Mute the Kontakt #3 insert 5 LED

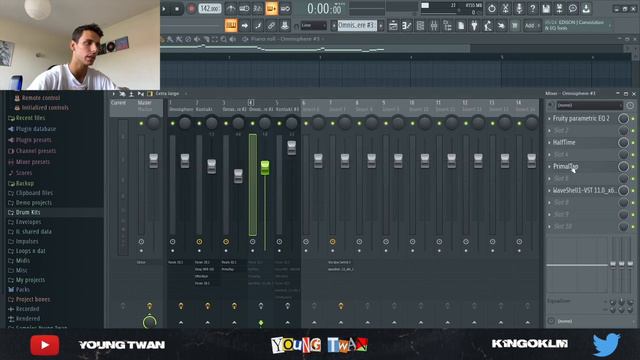tap(279, 123)
